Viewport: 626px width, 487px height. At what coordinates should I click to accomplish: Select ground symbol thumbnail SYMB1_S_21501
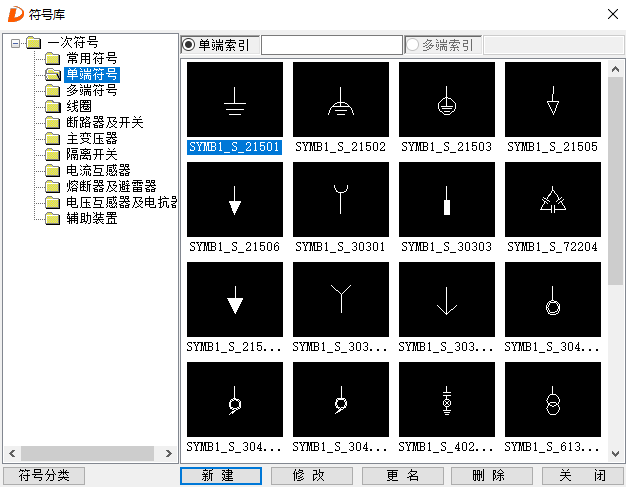(x=235, y=99)
